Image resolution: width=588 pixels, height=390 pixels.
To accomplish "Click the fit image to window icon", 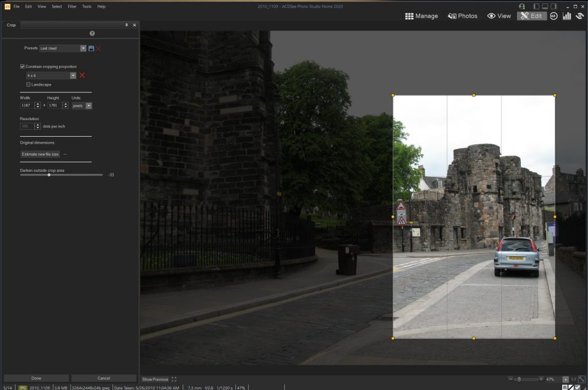I will pos(582,379).
